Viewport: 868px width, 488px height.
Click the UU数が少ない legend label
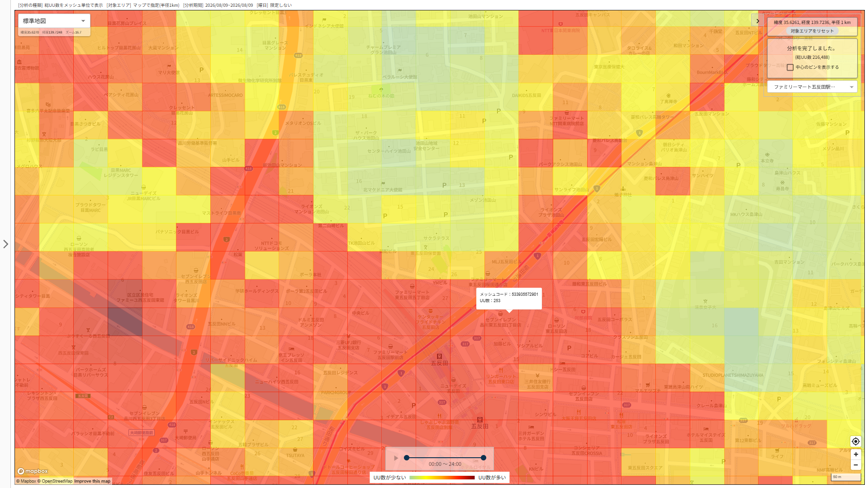[389, 478]
